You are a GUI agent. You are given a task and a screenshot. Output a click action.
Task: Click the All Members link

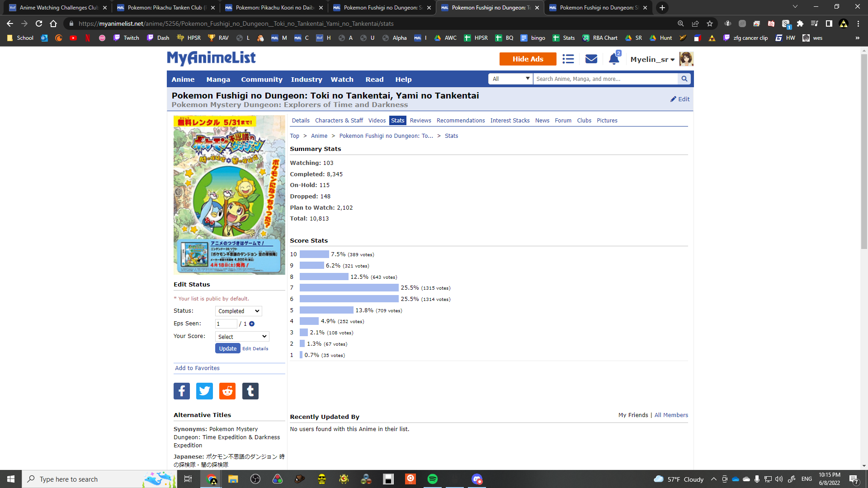671,415
